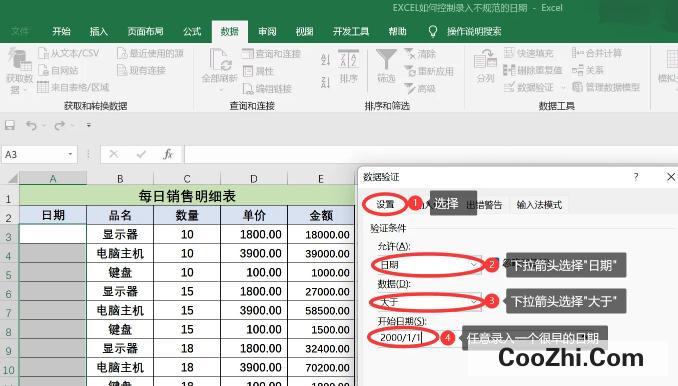Open the customize quick access toolbar dropdown
This screenshot has height=386, width=678.
(89, 125)
